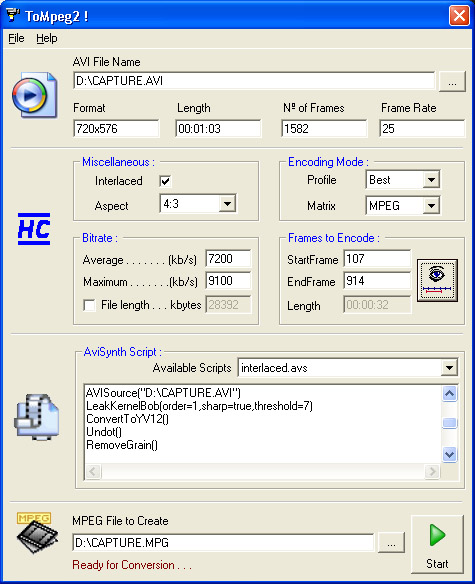Click the StartFrame 107 field
This screenshot has height=584, width=475.
(377, 258)
